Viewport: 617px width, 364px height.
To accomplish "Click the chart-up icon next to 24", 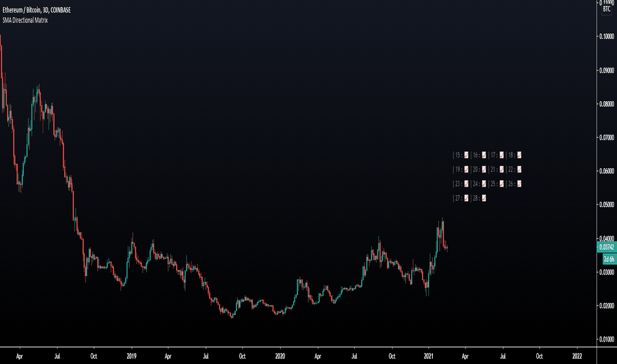I will (484, 184).
